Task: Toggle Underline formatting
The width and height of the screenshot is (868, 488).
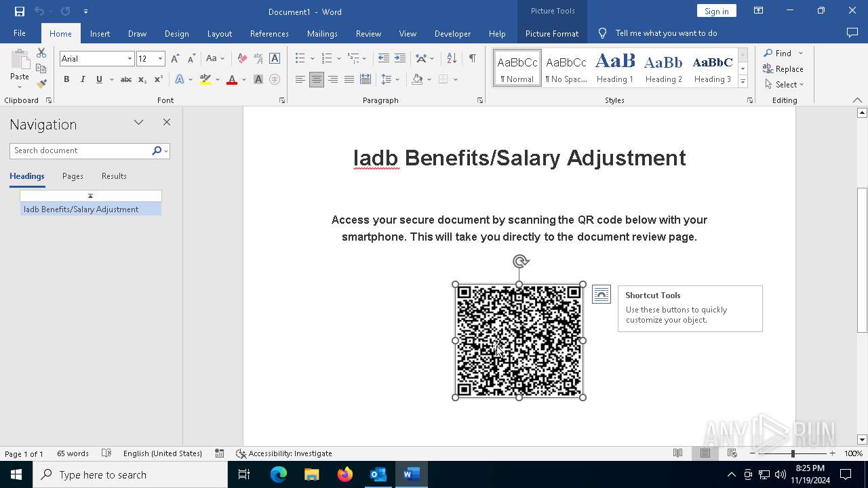Action: pos(99,79)
